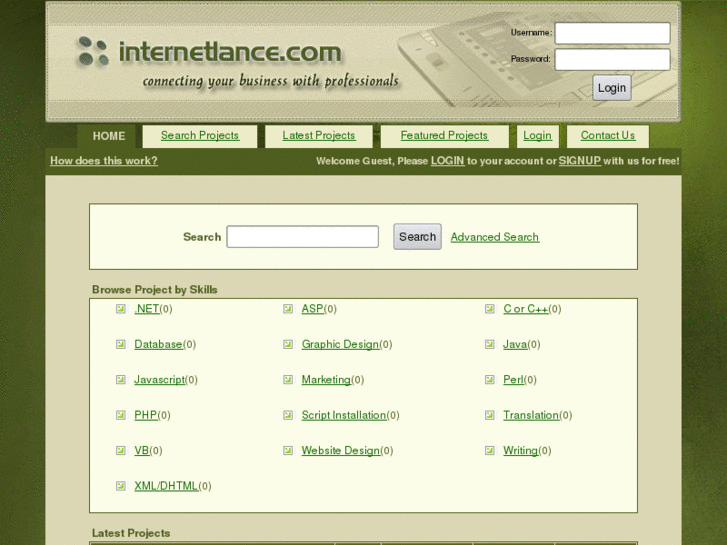Viewport: 727px width, 545px height.
Task: Focus the Username input field
Action: [x=612, y=33]
